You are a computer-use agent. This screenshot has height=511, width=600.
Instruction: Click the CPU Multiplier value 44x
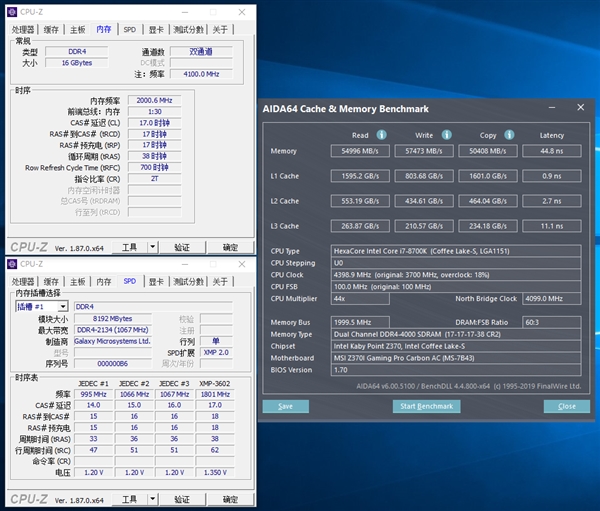point(360,299)
